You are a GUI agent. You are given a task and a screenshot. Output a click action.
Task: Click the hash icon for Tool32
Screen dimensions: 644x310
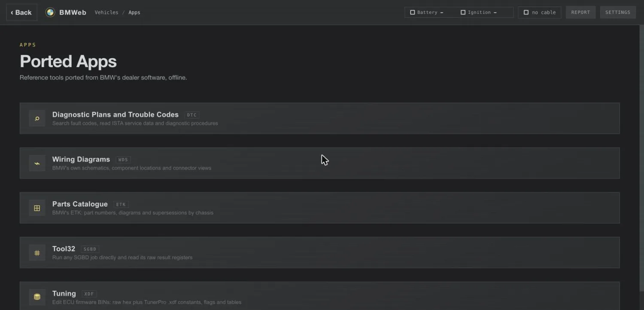[x=37, y=253]
